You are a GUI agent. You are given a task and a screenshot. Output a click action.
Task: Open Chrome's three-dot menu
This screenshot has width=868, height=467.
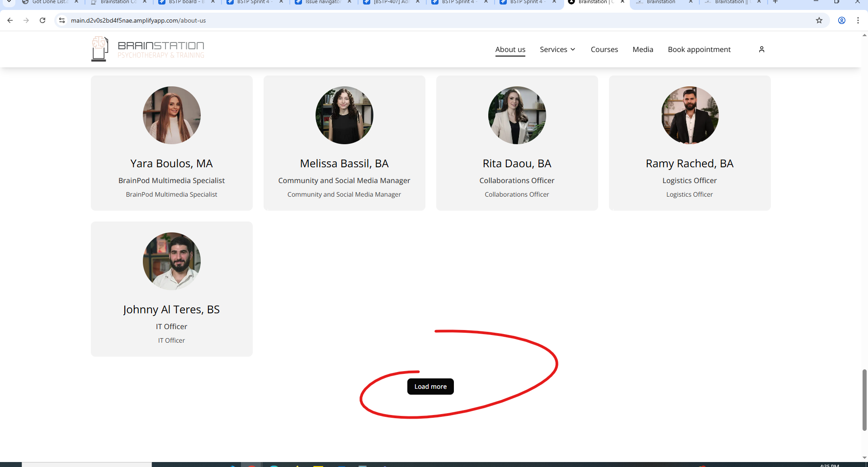point(858,20)
